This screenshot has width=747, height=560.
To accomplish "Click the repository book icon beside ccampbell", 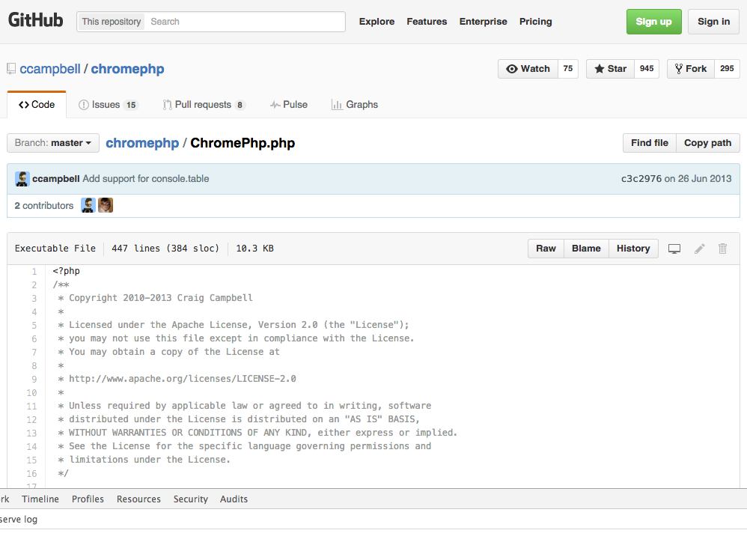I will coord(11,68).
